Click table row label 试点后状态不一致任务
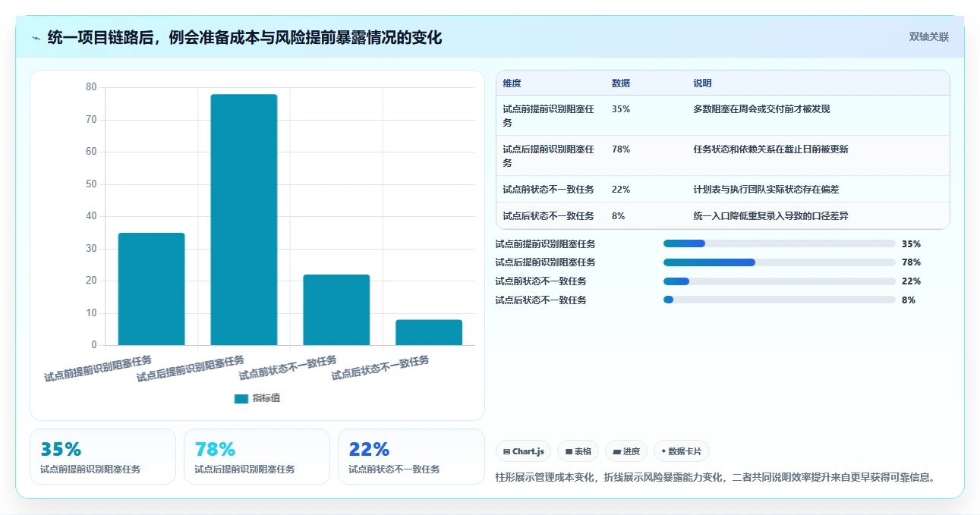Viewport: 980px width, 515px height. tap(548, 216)
